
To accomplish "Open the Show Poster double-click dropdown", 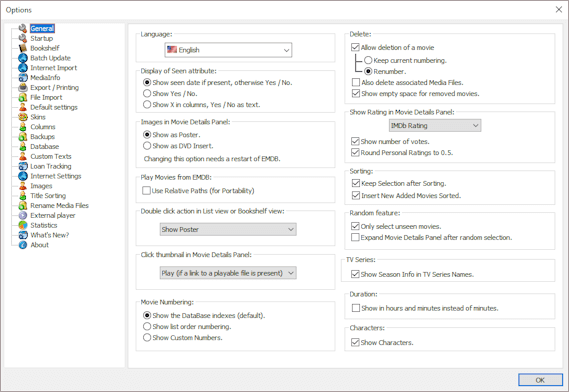I will coord(228,229).
